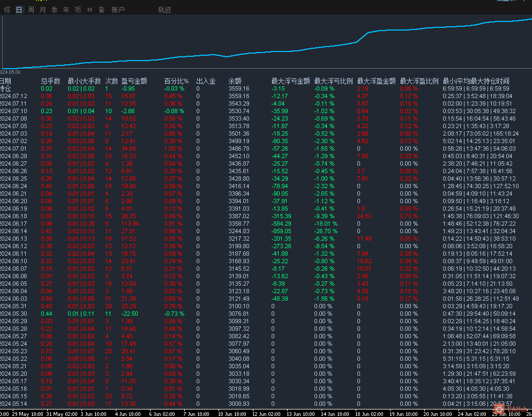Screen dimensions: 532x417
Task: Click the 百分比% column header
Action: [176, 81]
